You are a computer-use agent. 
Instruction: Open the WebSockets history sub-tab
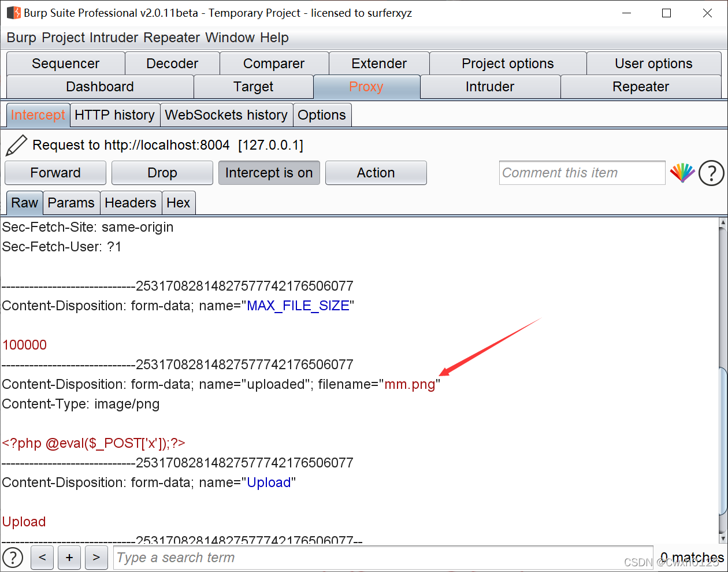tap(226, 115)
